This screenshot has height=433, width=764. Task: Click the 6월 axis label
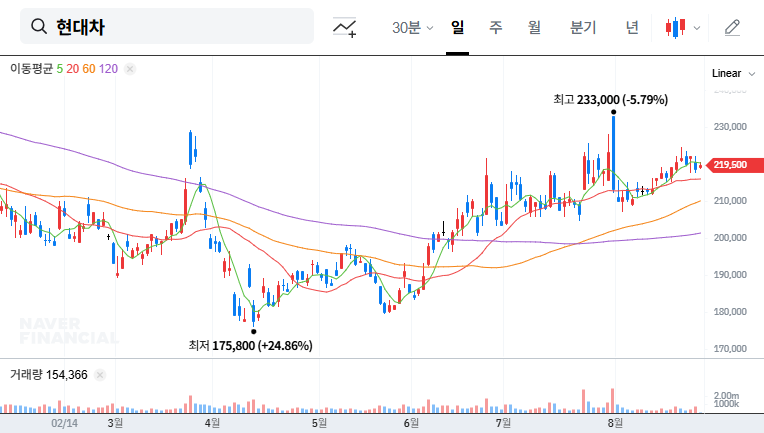411,423
